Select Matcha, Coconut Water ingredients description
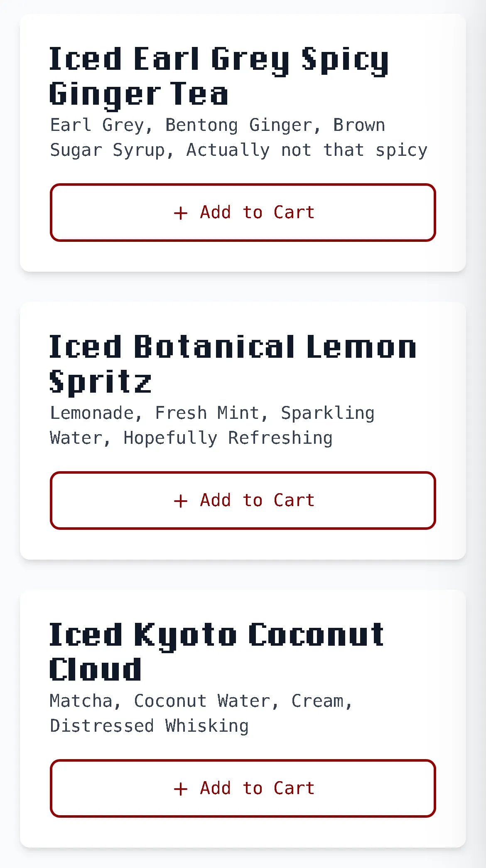The height and width of the screenshot is (868, 486). [x=201, y=713]
